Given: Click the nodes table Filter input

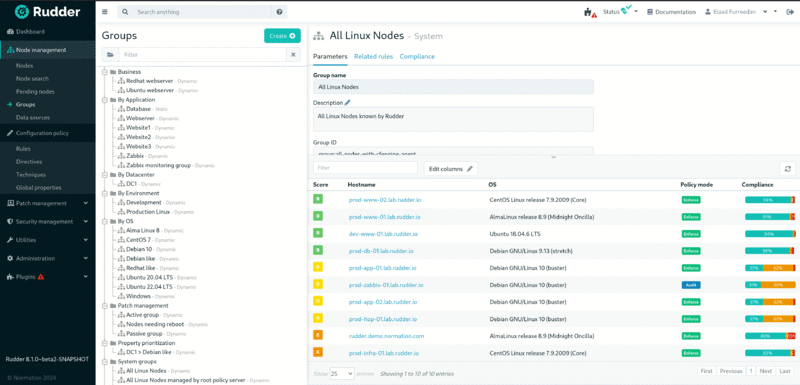Looking at the screenshot, I should point(365,168).
